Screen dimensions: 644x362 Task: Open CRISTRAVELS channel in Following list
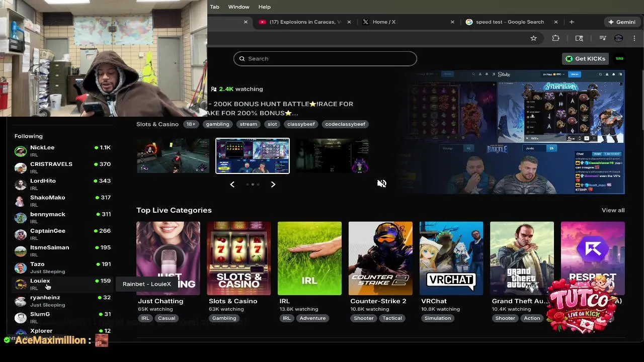pyautogui.click(x=62, y=167)
